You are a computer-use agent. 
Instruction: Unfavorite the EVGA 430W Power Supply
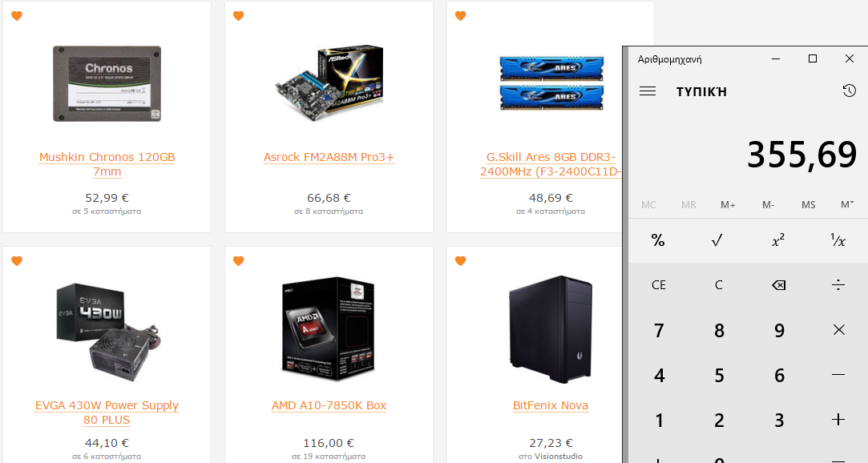pos(17,260)
